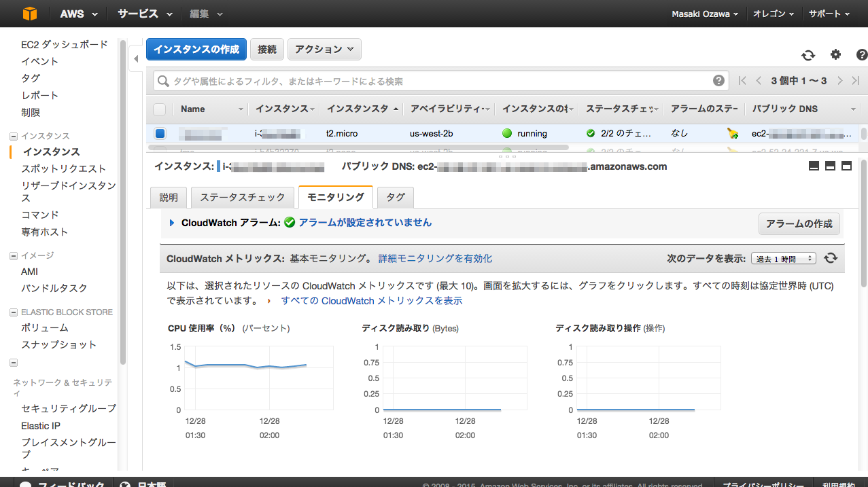Click the green 2/2 status check icon

pos(591,133)
